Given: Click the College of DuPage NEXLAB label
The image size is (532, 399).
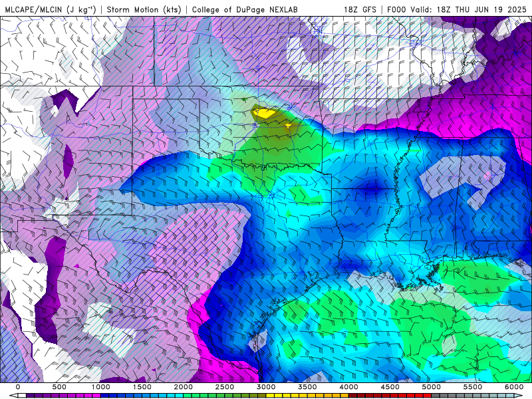Looking at the screenshot, I should pos(245,10).
